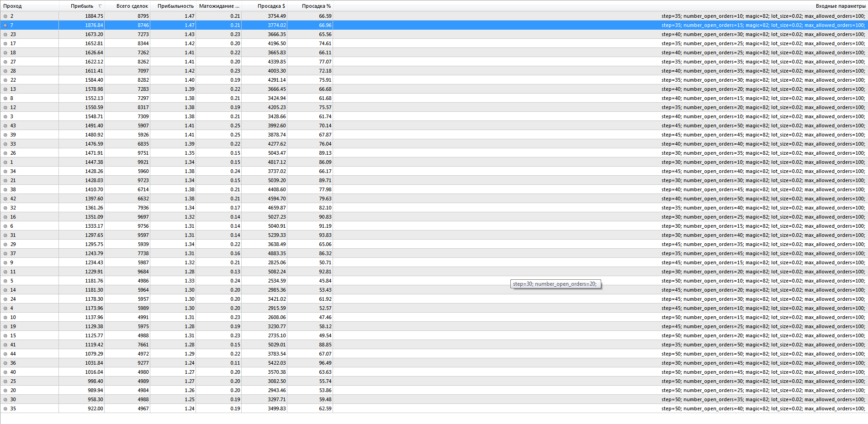Click the circle icon beside pass 28
The width and height of the screenshot is (868, 424).
tap(5, 71)
